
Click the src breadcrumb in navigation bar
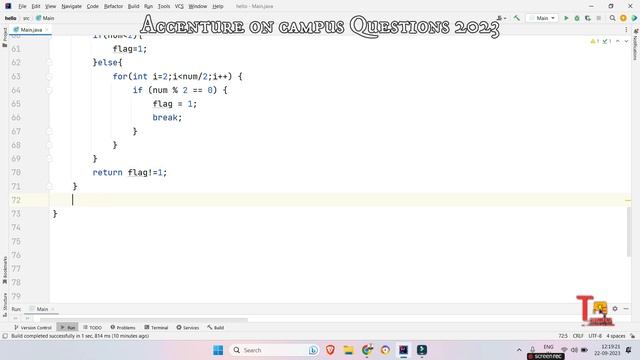[x=26, y=18]
